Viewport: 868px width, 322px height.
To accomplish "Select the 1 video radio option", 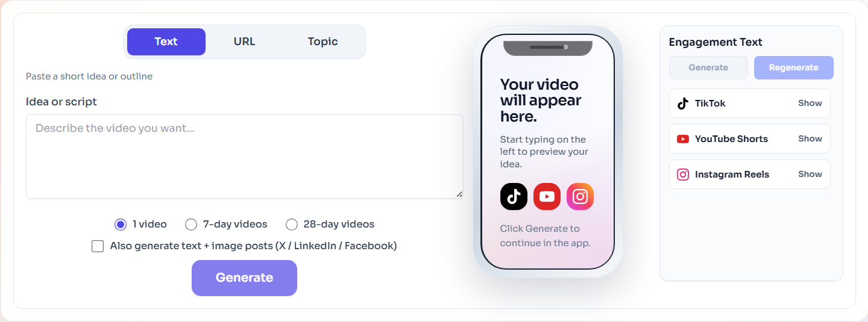I will [121, 224].
